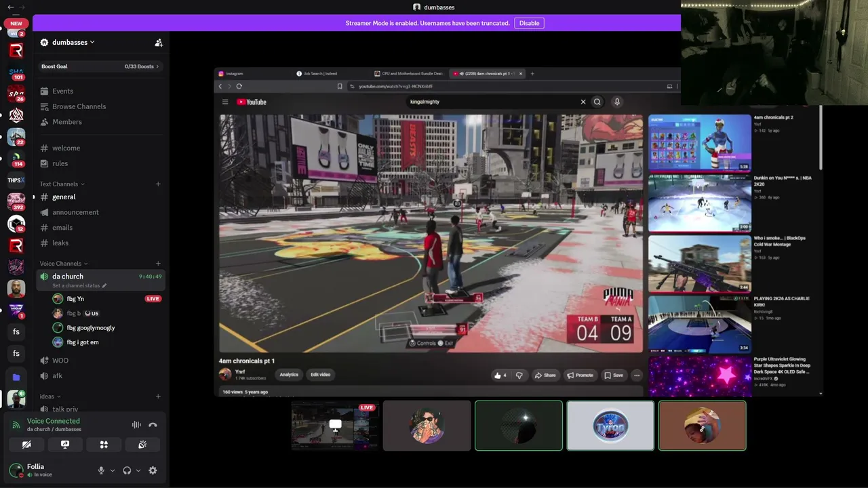The height and width of the screenshot is (488, 868).
Task: Open microphone input options arrow
Action: coord(113,470)
